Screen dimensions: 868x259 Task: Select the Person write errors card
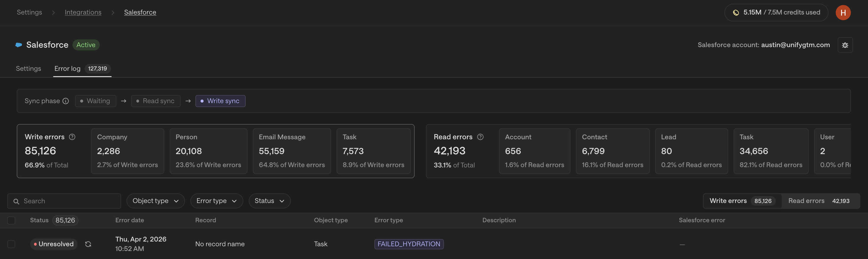(x=208, y=151)
